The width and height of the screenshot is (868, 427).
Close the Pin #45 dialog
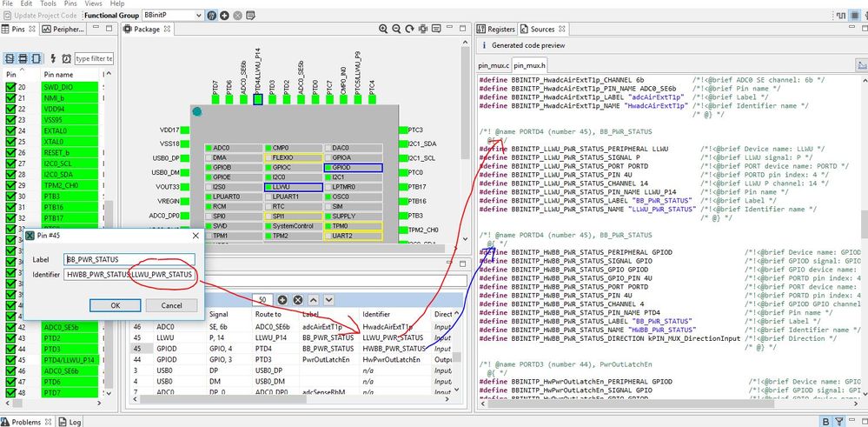195,236
